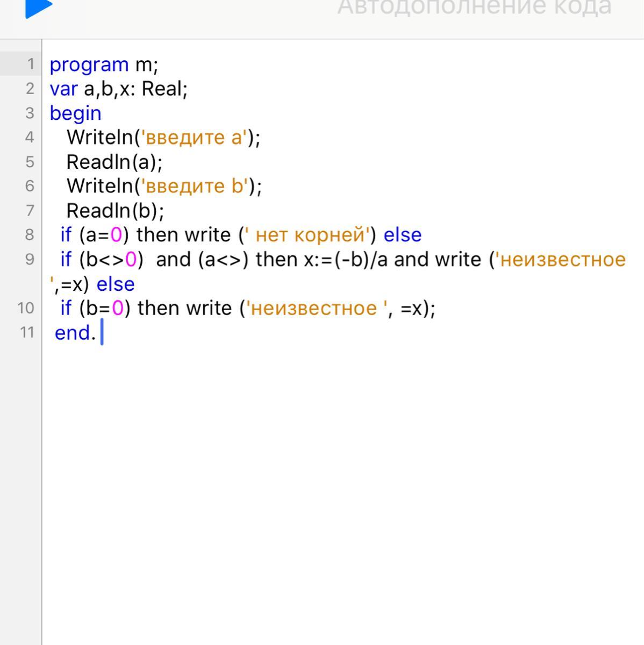Click the magenta 0 in '(a=0)' line 8
Screen dimensions: 644x645
tap(116, 235)
